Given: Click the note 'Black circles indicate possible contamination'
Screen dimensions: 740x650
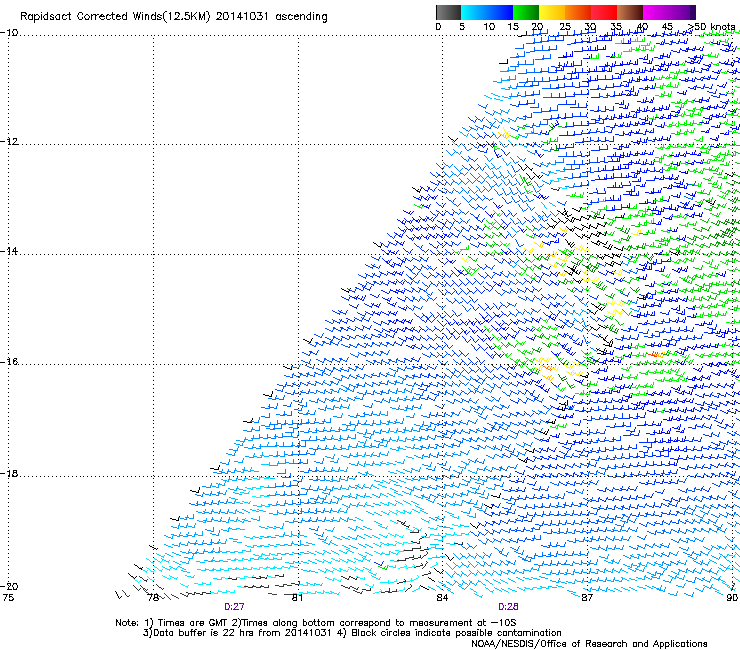Looking at the screenshot, I should (456, 633).
